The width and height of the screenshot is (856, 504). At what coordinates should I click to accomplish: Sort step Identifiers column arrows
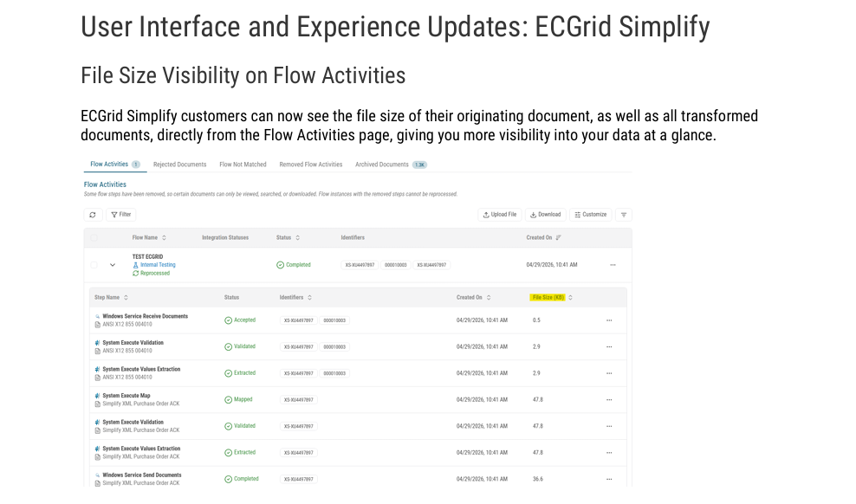[x=309, y=298]
